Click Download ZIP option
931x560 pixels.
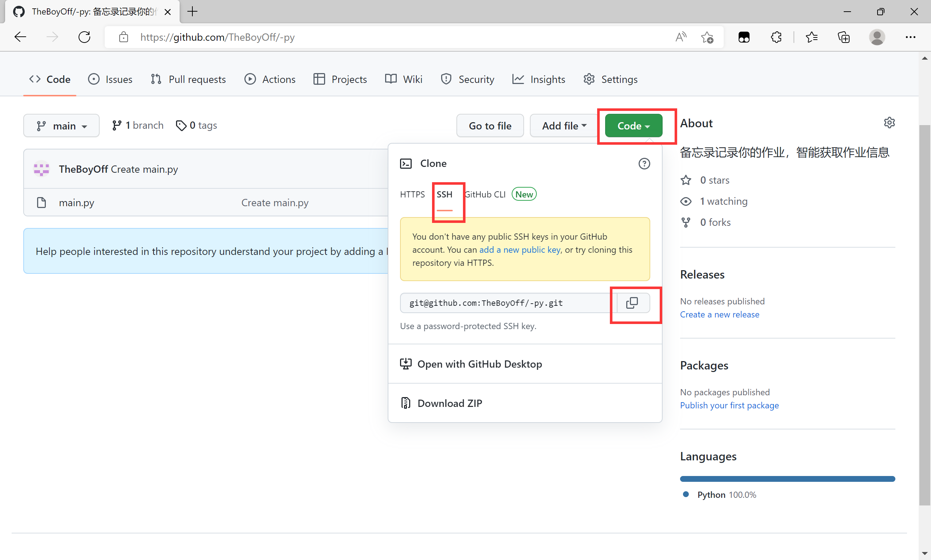pos(449,403)
